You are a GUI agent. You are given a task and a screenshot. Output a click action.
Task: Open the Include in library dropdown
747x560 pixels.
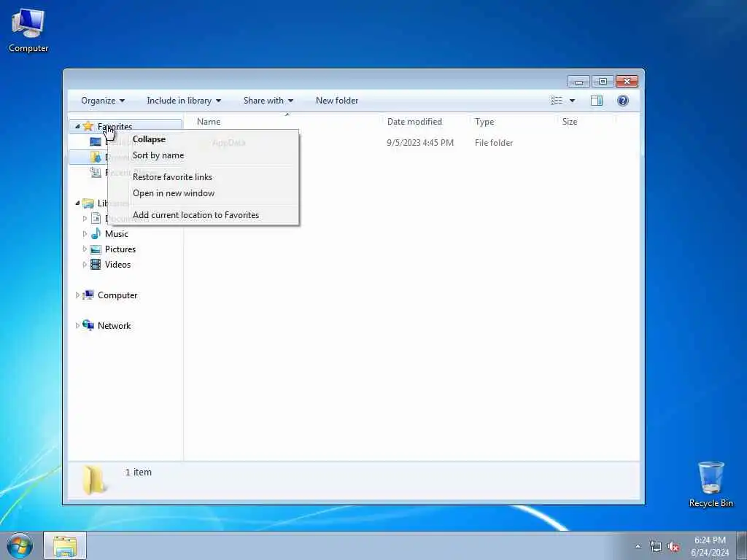[x=184, y=101]
